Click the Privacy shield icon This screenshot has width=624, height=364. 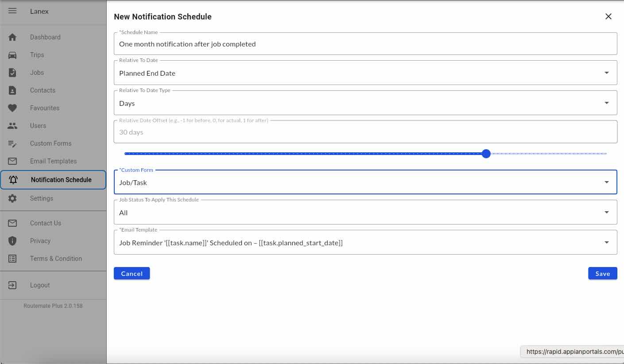coord(12,241)
